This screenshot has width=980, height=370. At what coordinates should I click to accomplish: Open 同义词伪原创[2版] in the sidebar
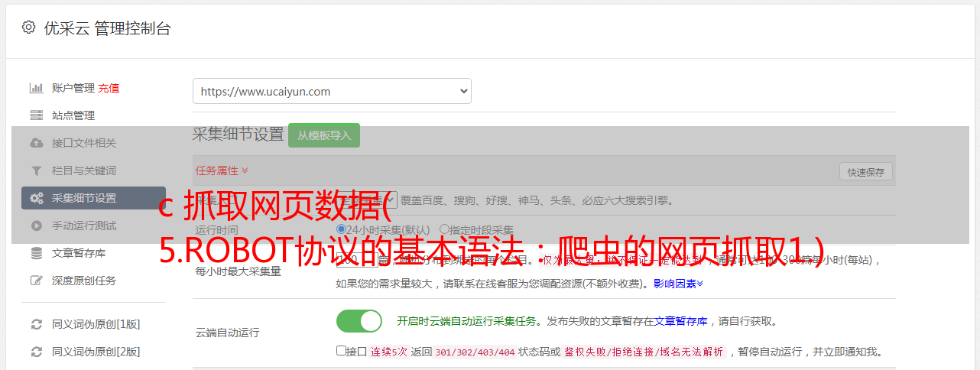pos(96,352)
